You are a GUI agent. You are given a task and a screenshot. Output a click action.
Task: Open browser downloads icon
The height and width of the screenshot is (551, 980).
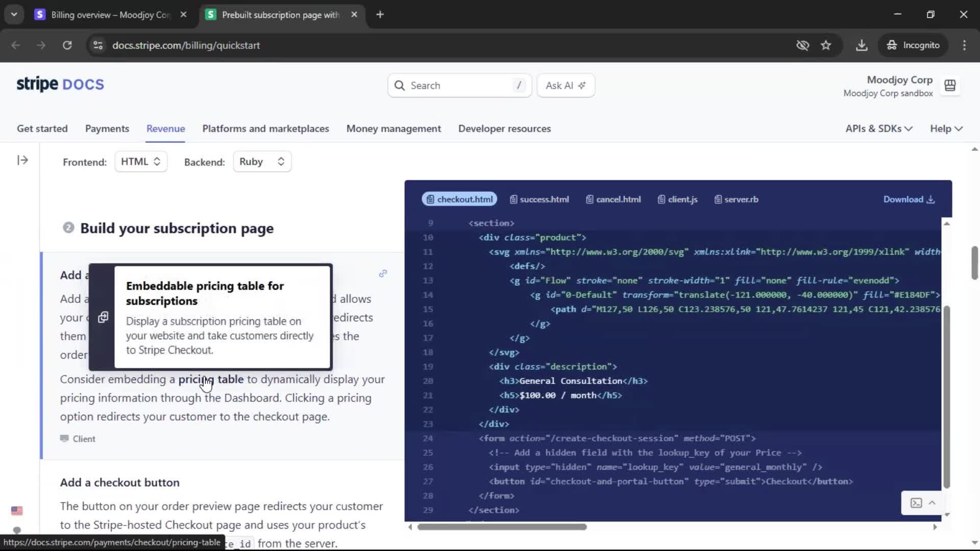click(862, 45)
